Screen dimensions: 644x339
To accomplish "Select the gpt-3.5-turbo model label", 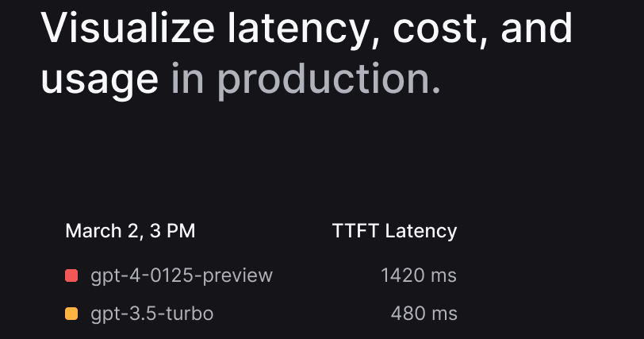I will pyautogui.click(x=152, y=314).
